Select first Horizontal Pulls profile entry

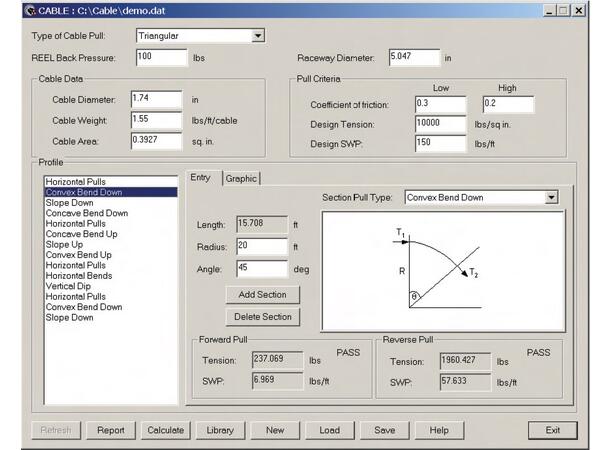coord(111,182)
